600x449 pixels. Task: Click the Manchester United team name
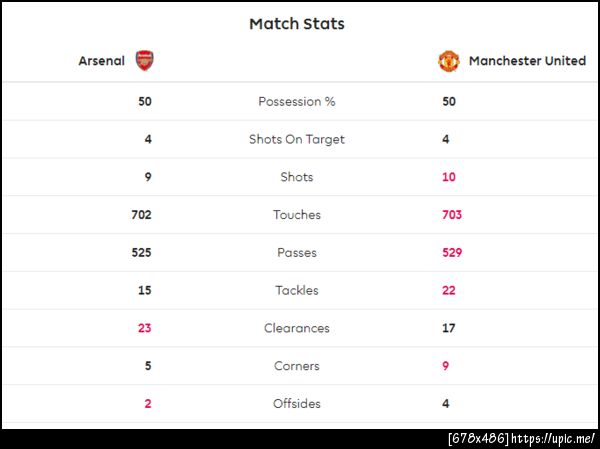(x=527, y=61)
